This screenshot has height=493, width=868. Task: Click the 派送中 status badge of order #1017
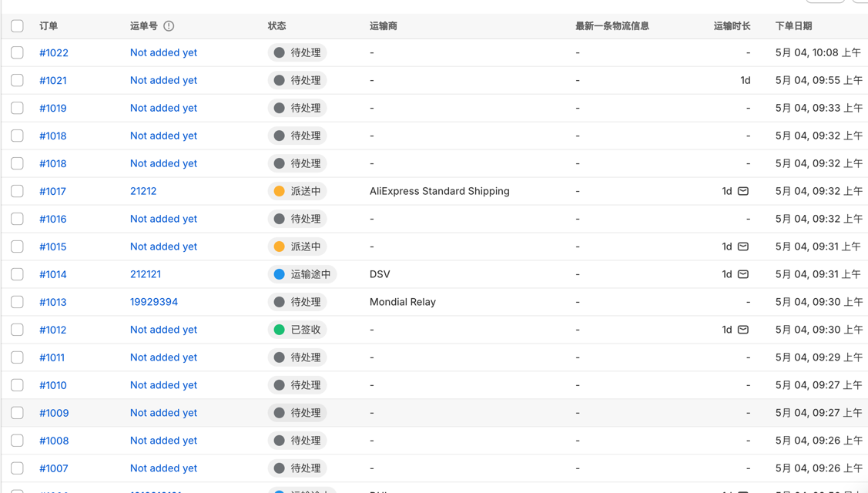click(x=297, y=191)
